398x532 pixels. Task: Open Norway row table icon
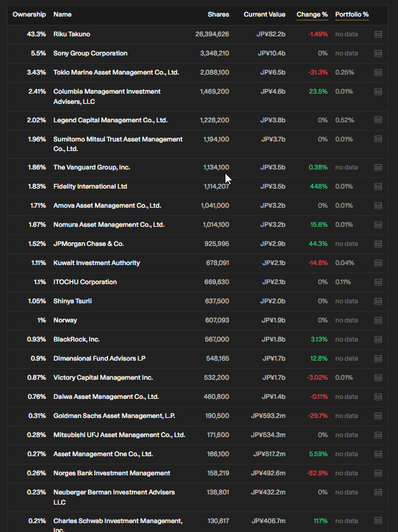[378, 320]
